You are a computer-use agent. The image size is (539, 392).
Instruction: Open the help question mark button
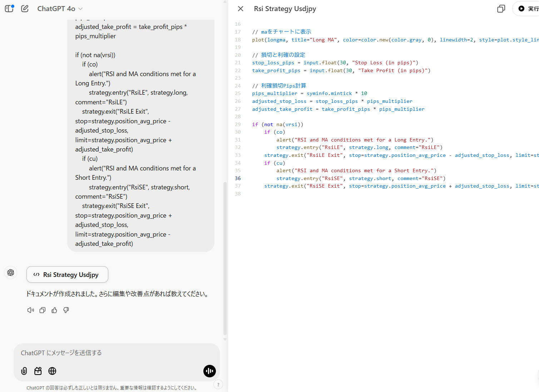coord(218,384)
